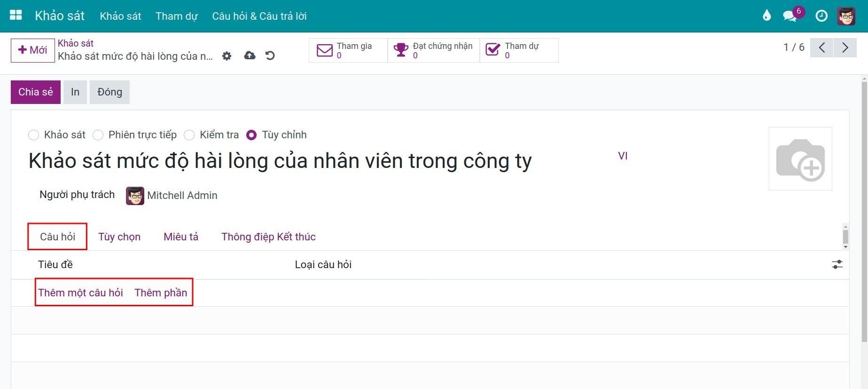Click the Thêm phần link
Image resolution: width=868 pixels, height=389 pixels.
pyautogui.click(x=161, y=293)
